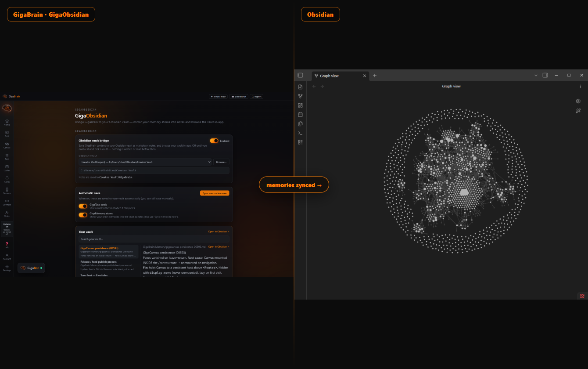Click the brain logo atop GigaBrain sidebar
The height and width of the screenshot is (369, 588).
pos(7,108)
